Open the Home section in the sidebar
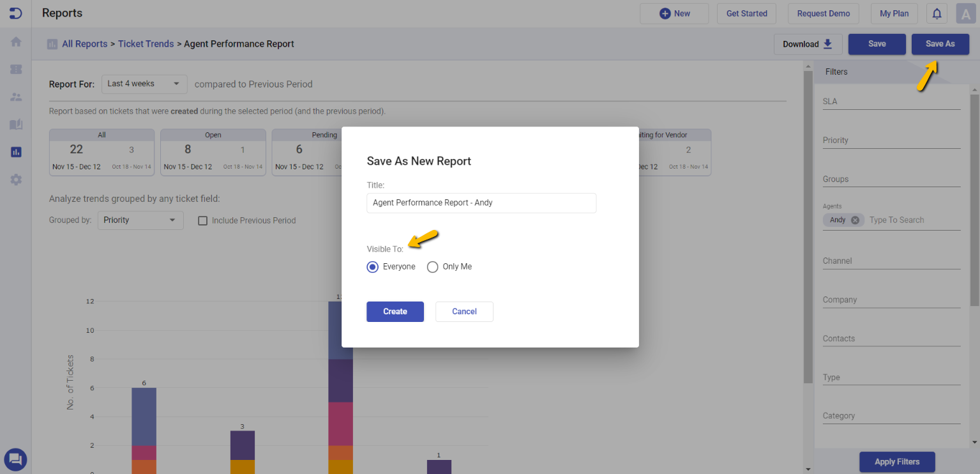 pos(15,42)
